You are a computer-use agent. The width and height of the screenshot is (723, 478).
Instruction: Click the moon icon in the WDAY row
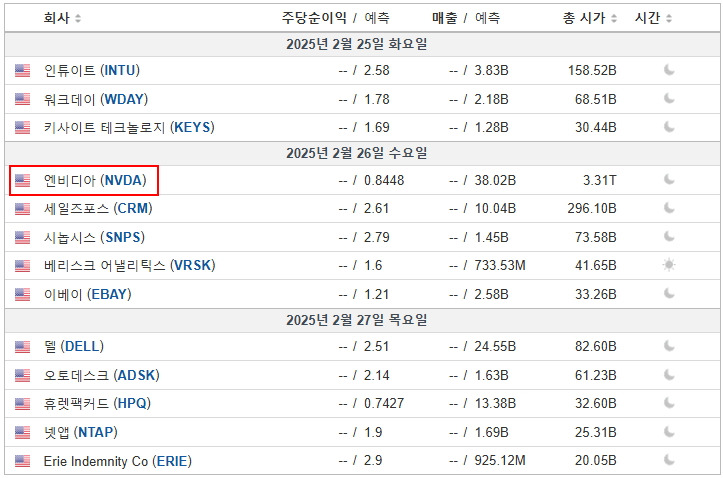[669, 99]
